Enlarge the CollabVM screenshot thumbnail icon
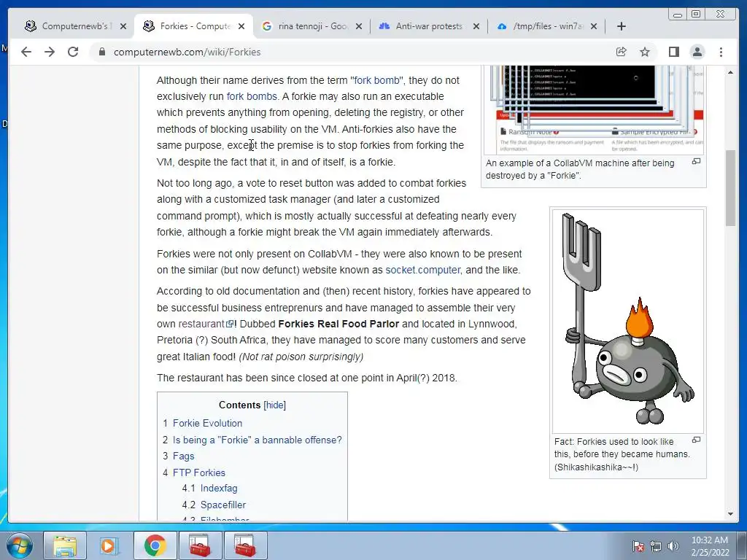The image size is (747, 560). tap(697, 162)
